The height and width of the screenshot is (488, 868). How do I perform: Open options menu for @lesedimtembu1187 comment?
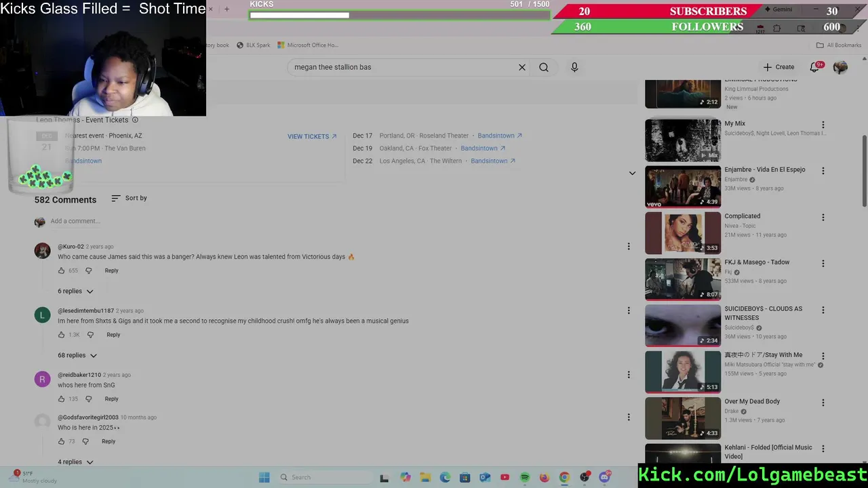click(x=629, y=310)
